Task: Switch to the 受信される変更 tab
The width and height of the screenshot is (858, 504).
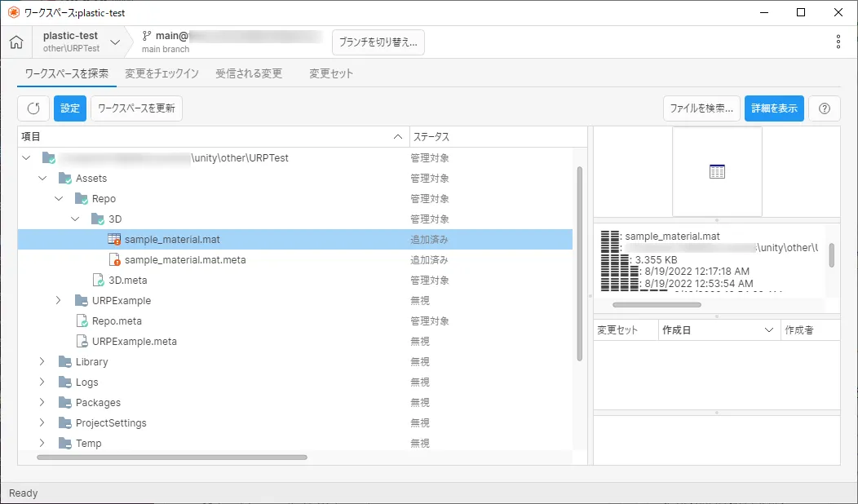Action: [249, 73]
